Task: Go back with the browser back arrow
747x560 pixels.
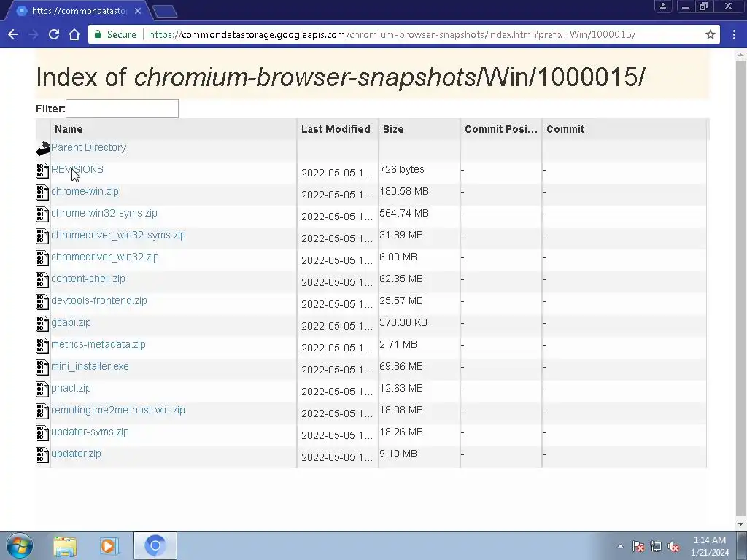Action: pyautogui.click(x=13, y=34)
